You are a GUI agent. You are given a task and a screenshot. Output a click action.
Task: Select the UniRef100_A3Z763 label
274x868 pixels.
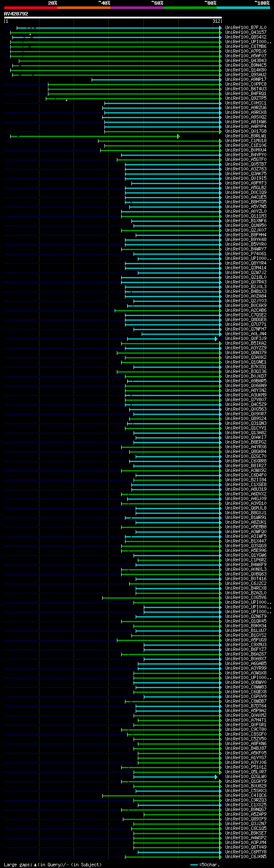246,169
